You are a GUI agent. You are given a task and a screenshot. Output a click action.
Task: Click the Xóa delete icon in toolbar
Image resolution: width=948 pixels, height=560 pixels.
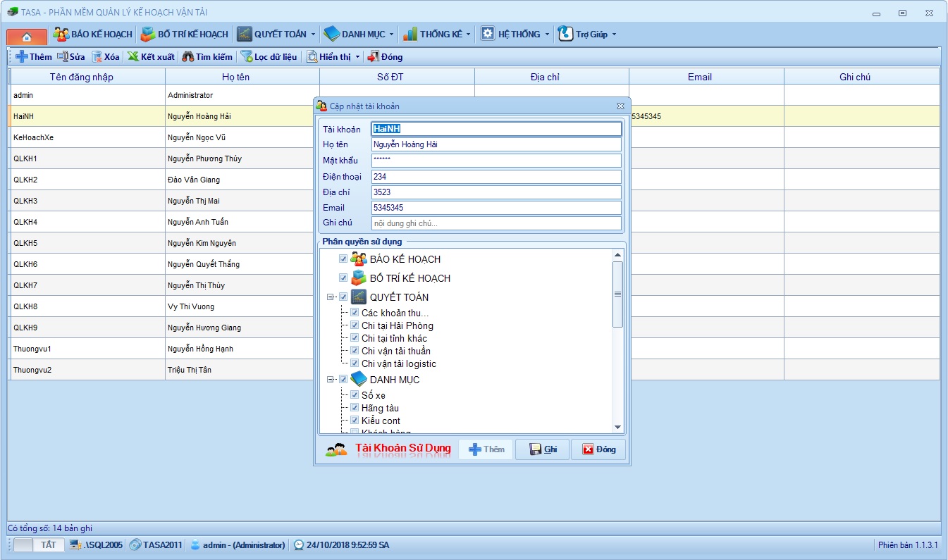(x=97, y=57)
